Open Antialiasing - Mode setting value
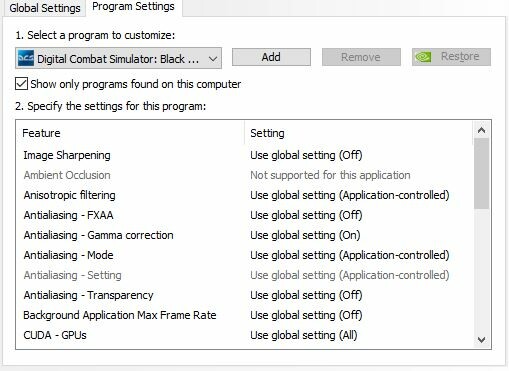 [350, 255]
